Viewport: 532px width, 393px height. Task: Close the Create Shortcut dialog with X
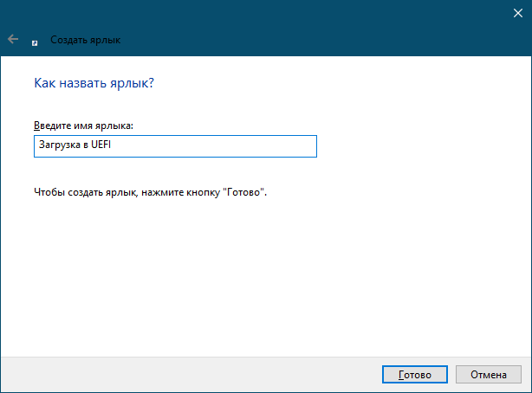point(518,13)
